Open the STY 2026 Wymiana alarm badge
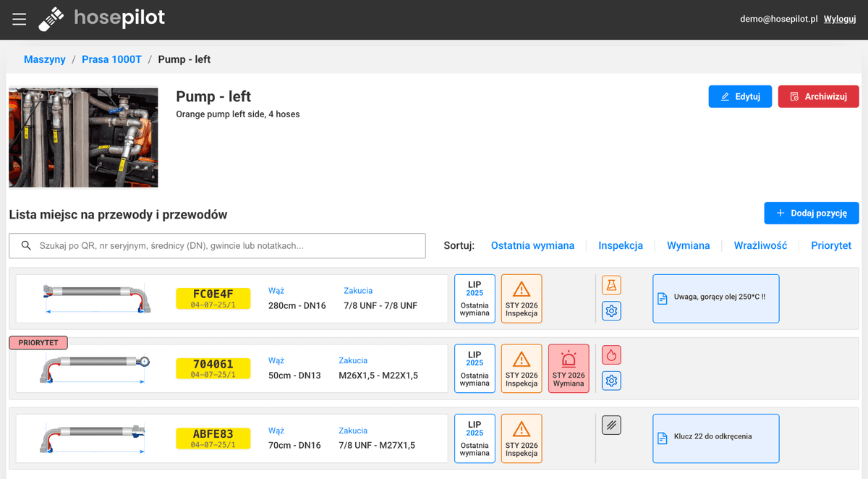Viewport: 868px width, 479px height. click(569, 368)
